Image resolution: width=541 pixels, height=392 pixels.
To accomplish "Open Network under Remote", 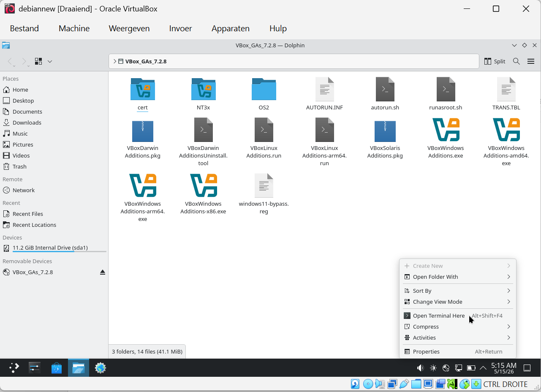I will tap(54, 190).
